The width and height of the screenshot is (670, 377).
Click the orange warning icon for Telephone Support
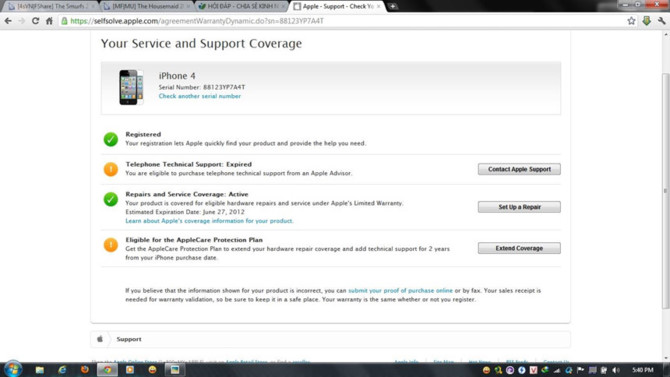[x=111, y=169]
